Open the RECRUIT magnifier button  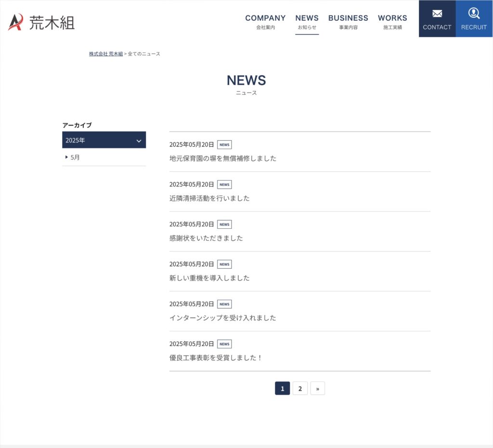click(474, 19)
